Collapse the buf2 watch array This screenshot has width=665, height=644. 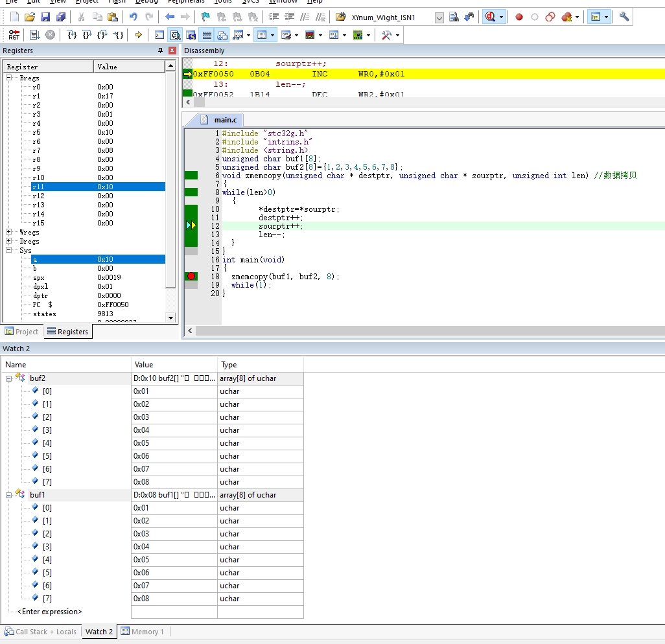[8, 378]
